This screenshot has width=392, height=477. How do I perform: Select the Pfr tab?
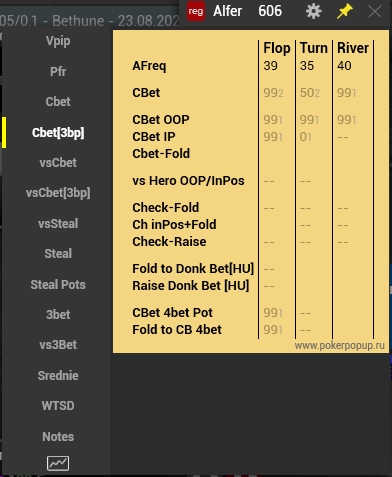coord(58,71)
